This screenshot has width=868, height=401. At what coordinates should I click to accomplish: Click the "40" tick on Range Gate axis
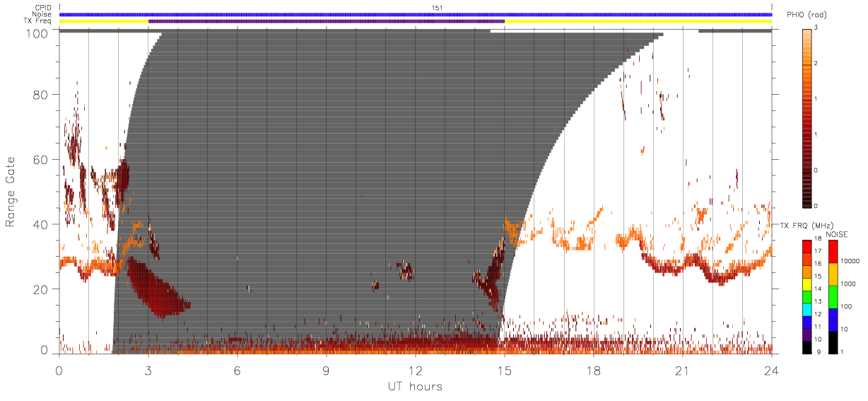tap(40, 224)
